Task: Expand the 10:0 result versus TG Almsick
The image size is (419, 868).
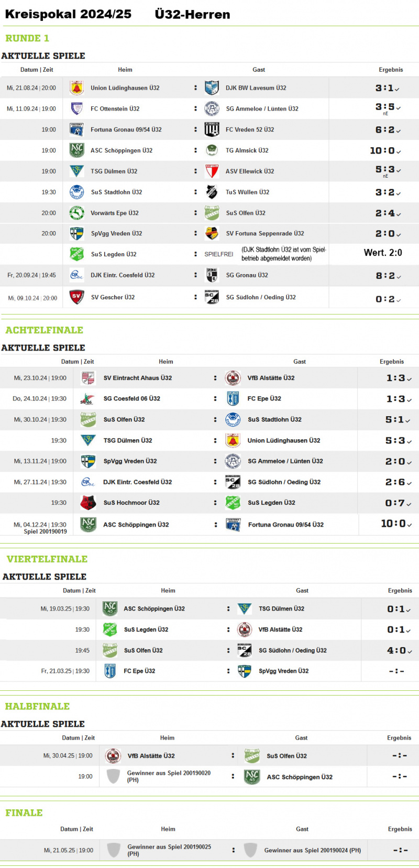Action: coord(385,150)
